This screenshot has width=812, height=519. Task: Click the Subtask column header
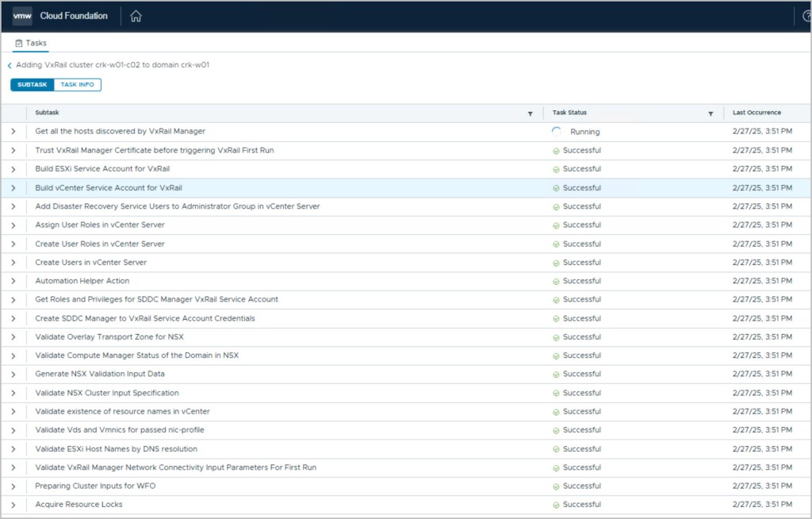click(x=47, y=113)
